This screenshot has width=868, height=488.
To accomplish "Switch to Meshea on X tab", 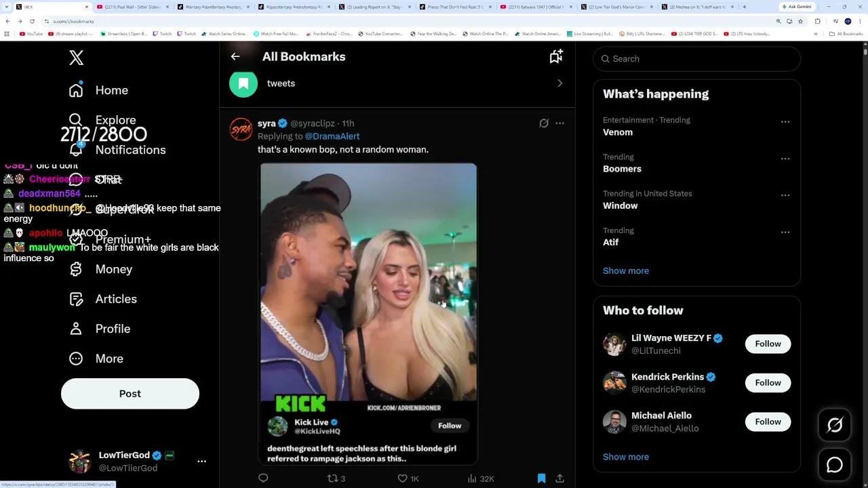I will point(696,7).
